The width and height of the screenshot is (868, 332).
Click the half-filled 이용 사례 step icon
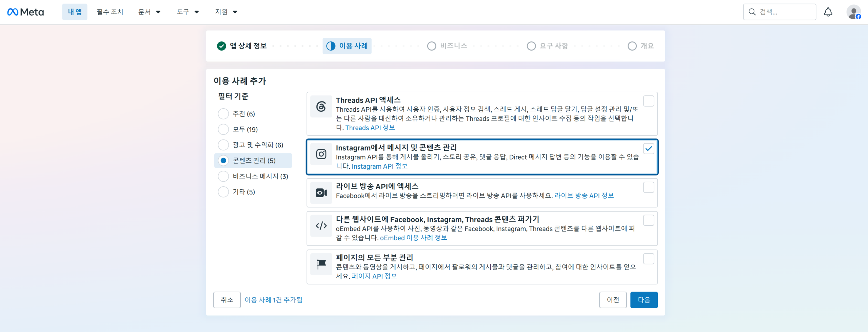pyautogui.click(x=331, y=46)
